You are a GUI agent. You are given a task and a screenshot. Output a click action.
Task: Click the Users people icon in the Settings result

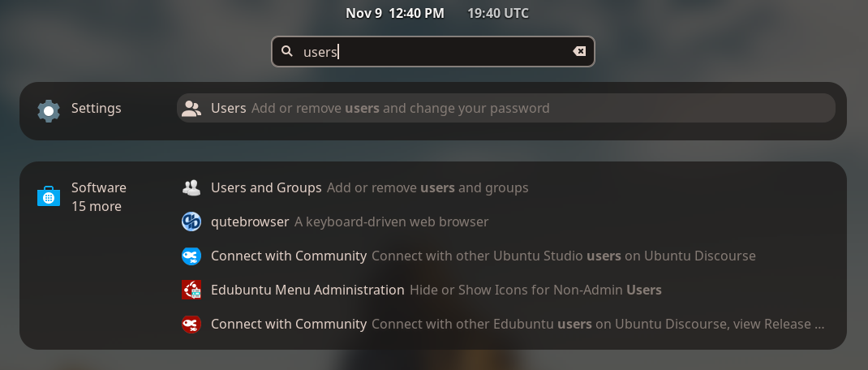(191, 109)
